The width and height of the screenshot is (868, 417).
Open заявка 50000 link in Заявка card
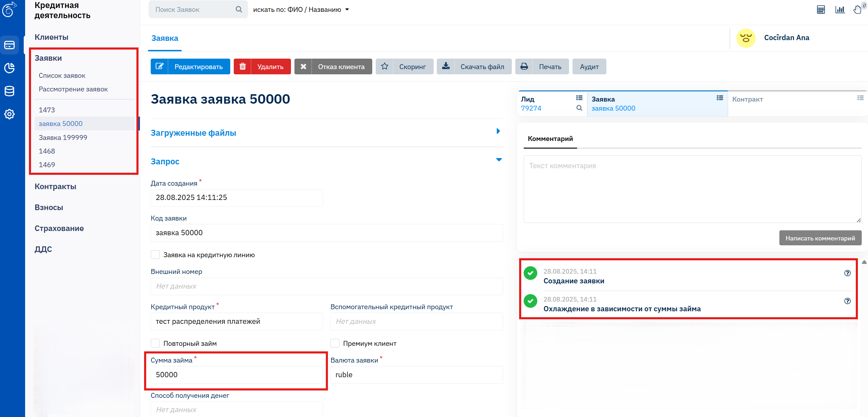coord(613,108)
